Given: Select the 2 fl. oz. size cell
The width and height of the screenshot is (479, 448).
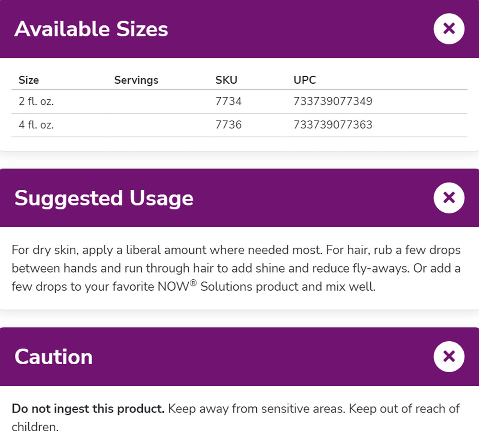Looking at the screenshot, I should pyautogui.click(x=36, y=102).
